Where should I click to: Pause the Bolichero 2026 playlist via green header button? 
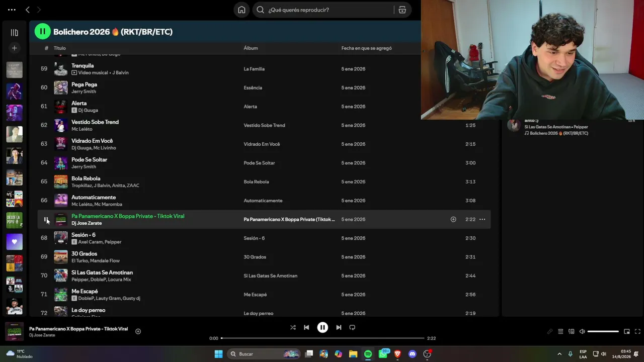pyautogui.click(x=42, y=32)
